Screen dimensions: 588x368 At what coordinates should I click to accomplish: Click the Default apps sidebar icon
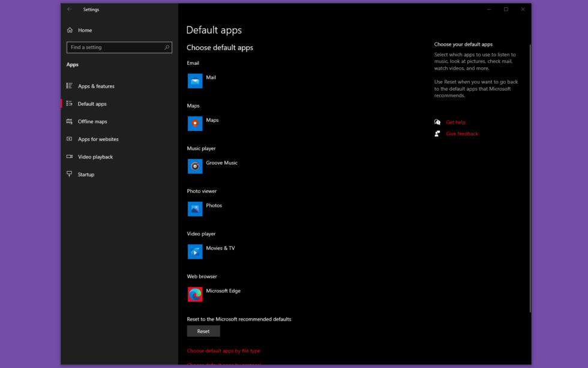(x=70, y=103)
